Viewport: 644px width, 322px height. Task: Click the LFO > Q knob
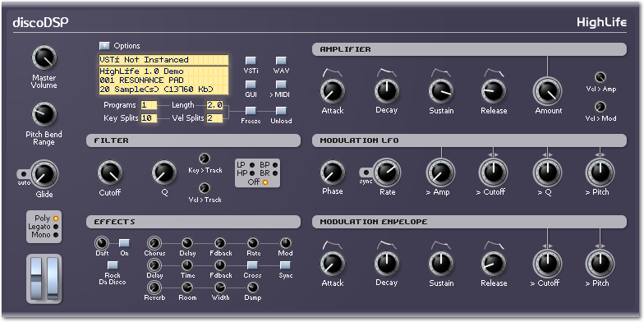[x=547, y=172]
